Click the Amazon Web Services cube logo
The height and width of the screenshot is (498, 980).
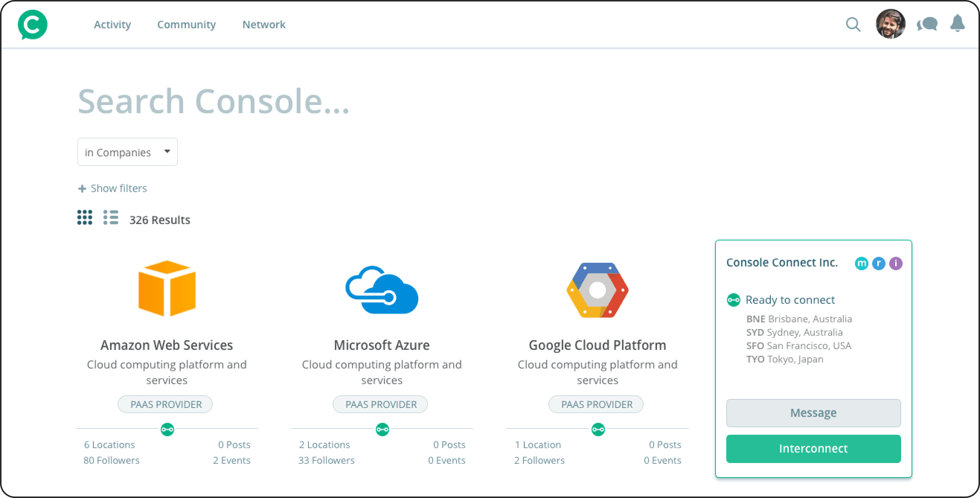pos(167,288)
